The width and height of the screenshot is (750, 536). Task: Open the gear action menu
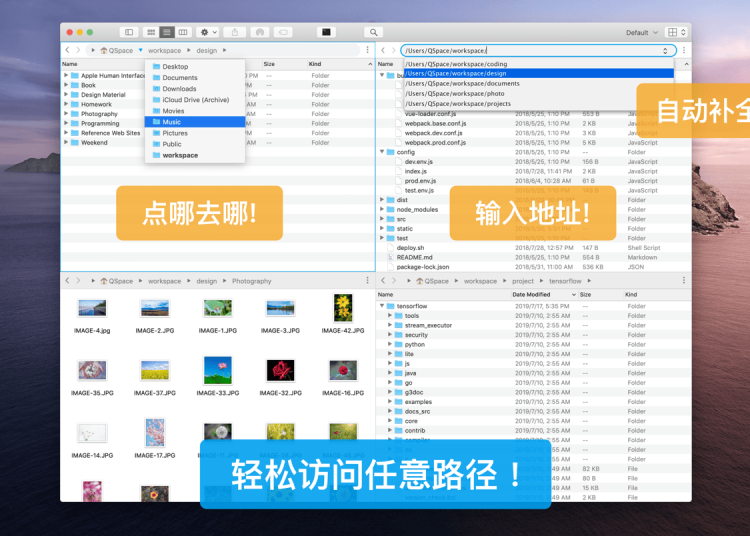click(x=207, y=33)
